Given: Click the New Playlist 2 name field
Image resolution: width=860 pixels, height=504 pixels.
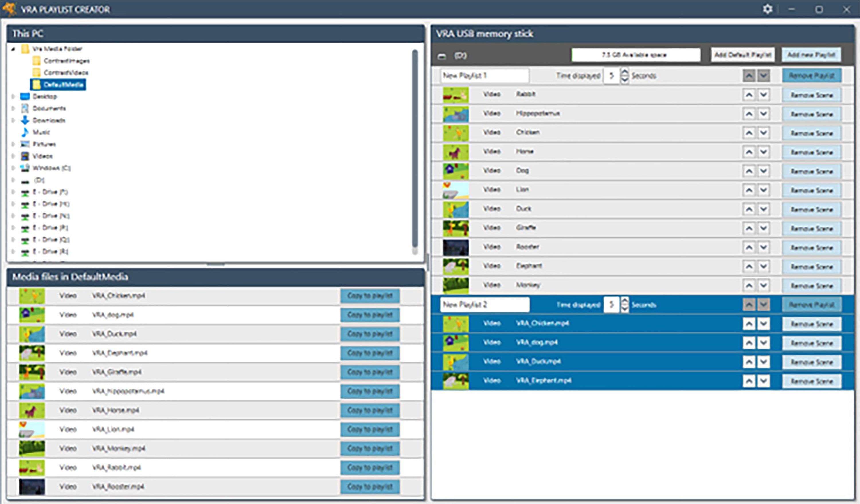Looking at the screenshot, I should pyautogui.click(x=484, y=304).
